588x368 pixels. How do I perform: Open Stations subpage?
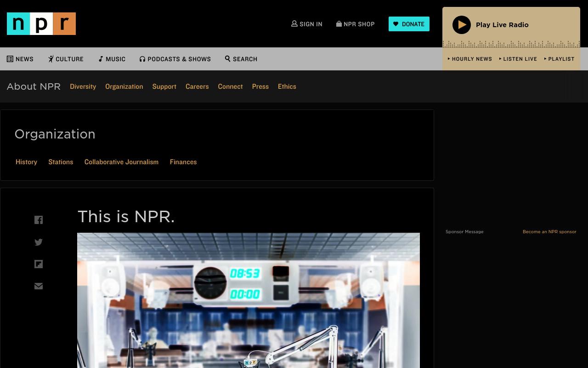(61, 162)
